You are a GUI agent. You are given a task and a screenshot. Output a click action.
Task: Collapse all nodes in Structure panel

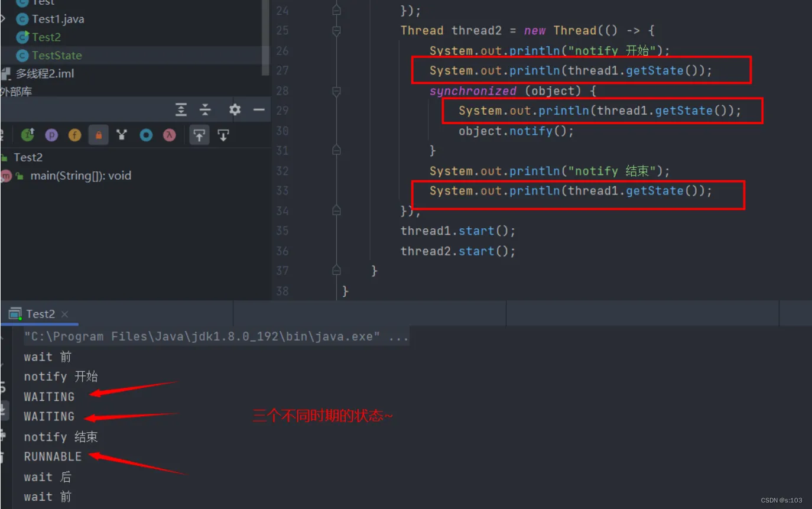[205, 109]
